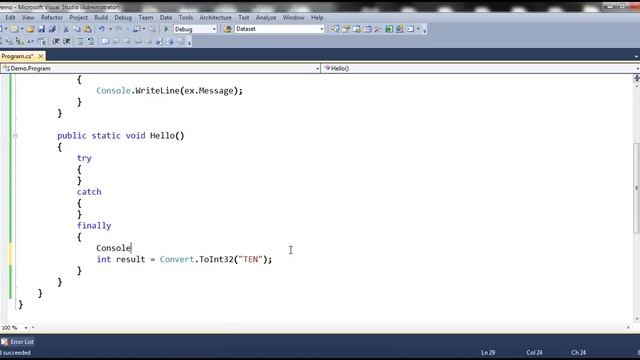Open the Add New Item dropdown arrow

click(x=22, y=29)
